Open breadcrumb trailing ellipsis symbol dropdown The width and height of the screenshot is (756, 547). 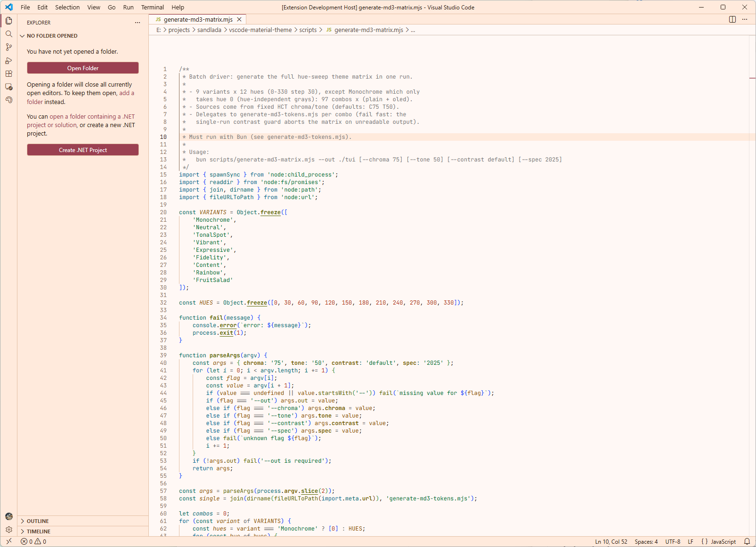[413, 30]
